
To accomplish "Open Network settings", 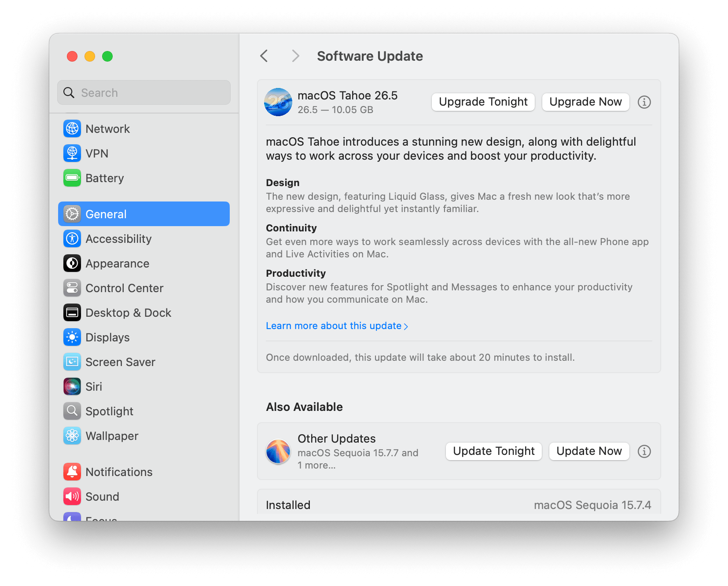I will pyautogui.click(x=144, y=128).
